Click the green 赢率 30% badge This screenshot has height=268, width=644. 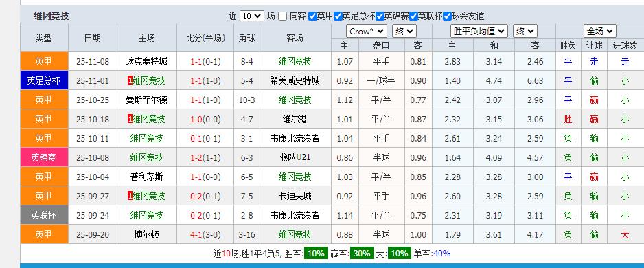click(362, 253)
